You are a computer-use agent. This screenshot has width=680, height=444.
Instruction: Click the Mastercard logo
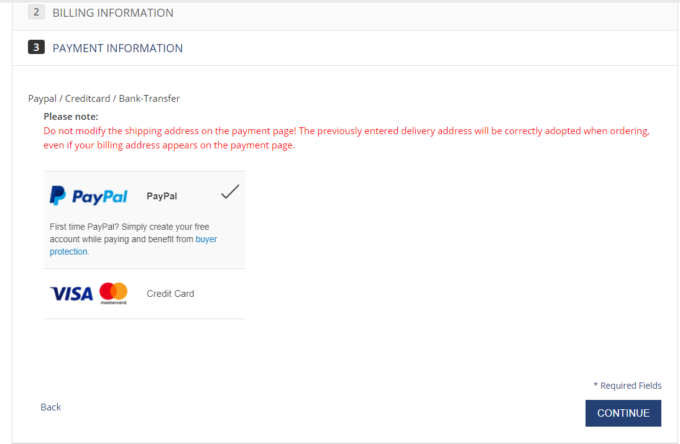click(x=114, y=293)
